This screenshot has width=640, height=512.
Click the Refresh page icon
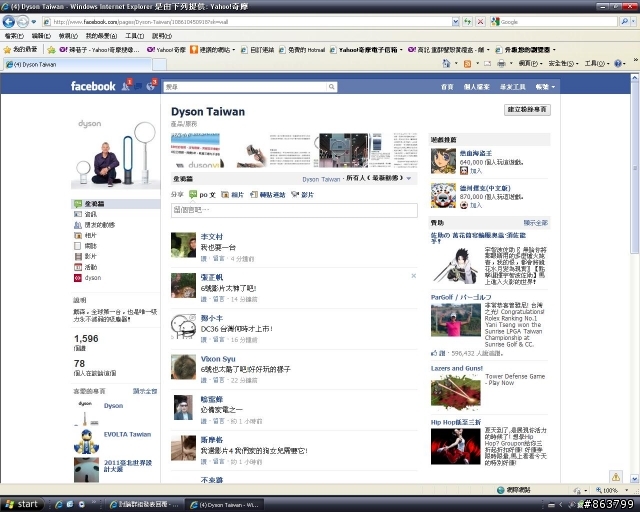[x=467, y=22]
